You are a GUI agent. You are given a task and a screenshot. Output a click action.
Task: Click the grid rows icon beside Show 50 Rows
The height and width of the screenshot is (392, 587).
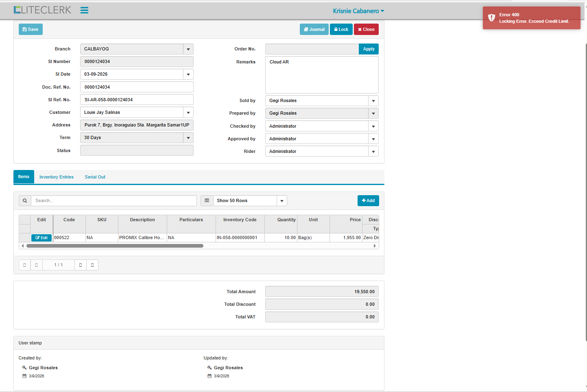pos(207,201)
